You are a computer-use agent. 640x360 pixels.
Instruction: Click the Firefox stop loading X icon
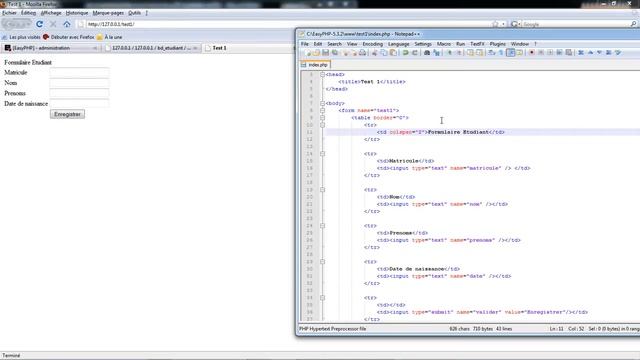[x=53, y=24]
